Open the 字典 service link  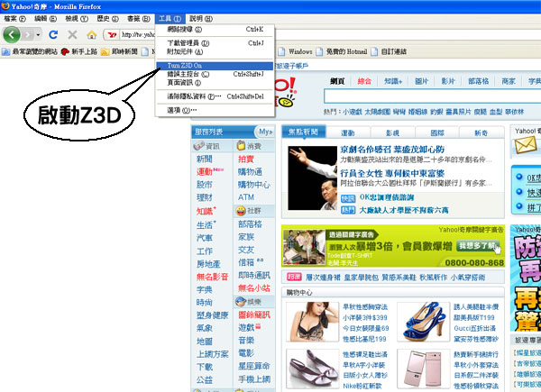(205, 290)
